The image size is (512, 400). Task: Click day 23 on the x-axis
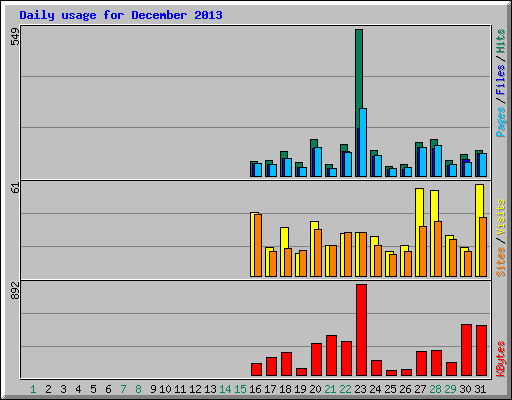point(360,389)
